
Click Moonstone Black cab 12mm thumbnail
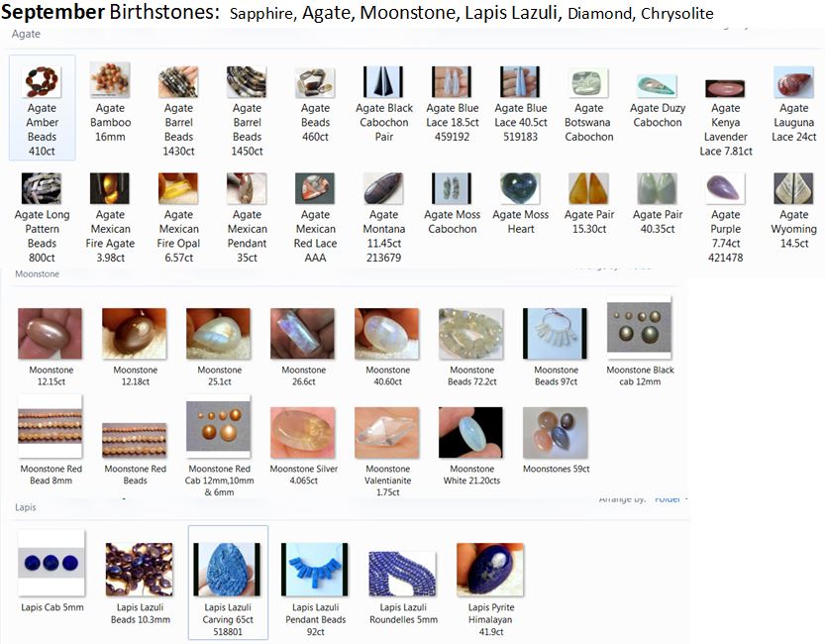tap(639, 342)
